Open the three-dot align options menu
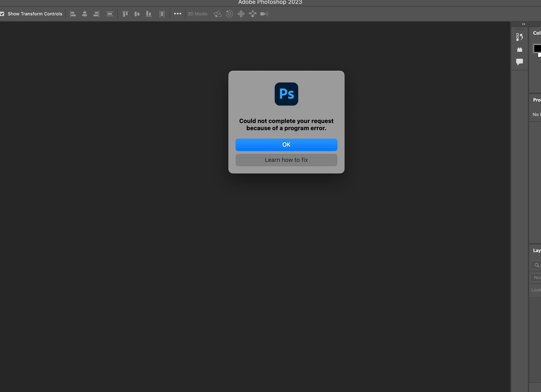The image size is (541, 392). tap(177, 14)
